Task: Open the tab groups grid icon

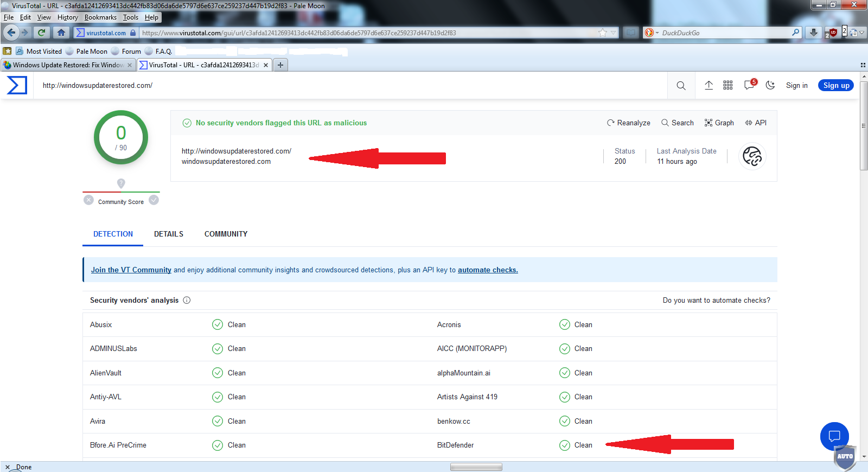Action: pyautogui.click(x=863, y=65)
